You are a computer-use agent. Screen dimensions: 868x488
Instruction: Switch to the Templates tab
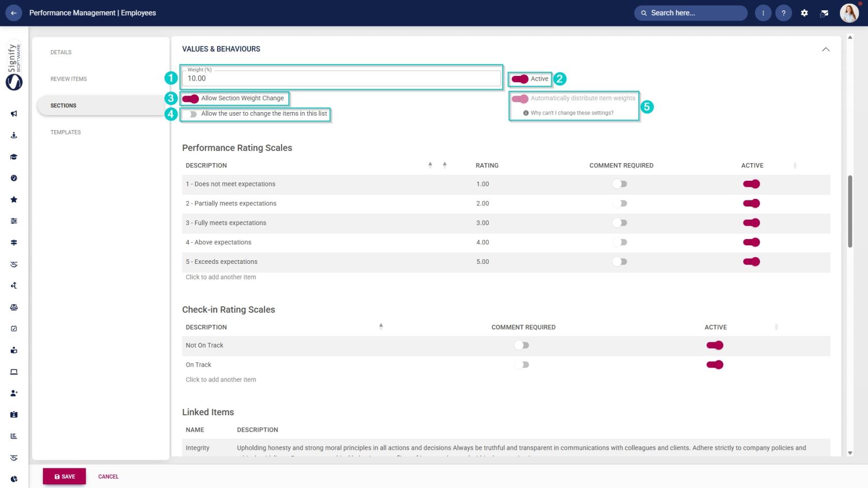click(x=66, y=132)
